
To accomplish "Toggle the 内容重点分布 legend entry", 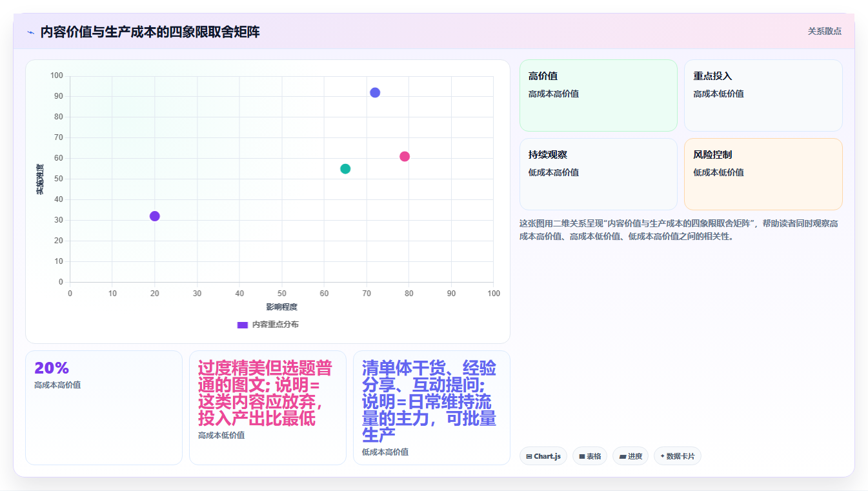I will point(268,325).
